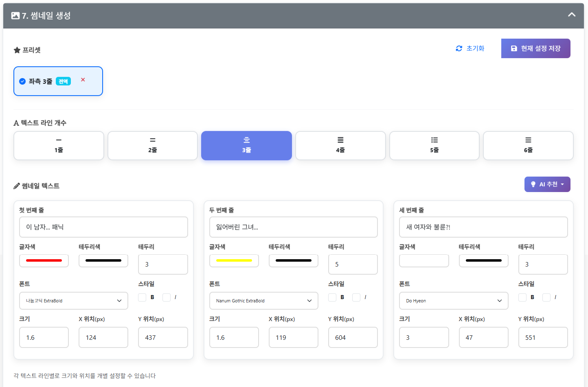Enable italic for the second line
Viewport: 588px width, 387px height.
(x=356, y=297)
